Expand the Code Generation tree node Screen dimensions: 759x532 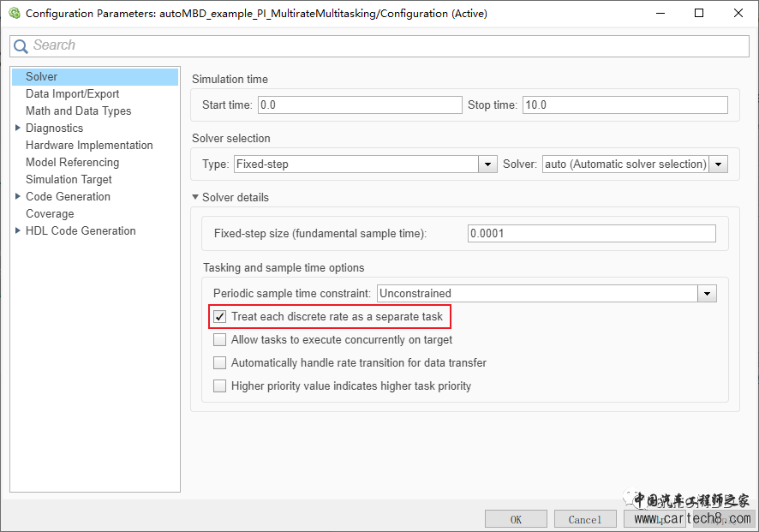point(18,196)
